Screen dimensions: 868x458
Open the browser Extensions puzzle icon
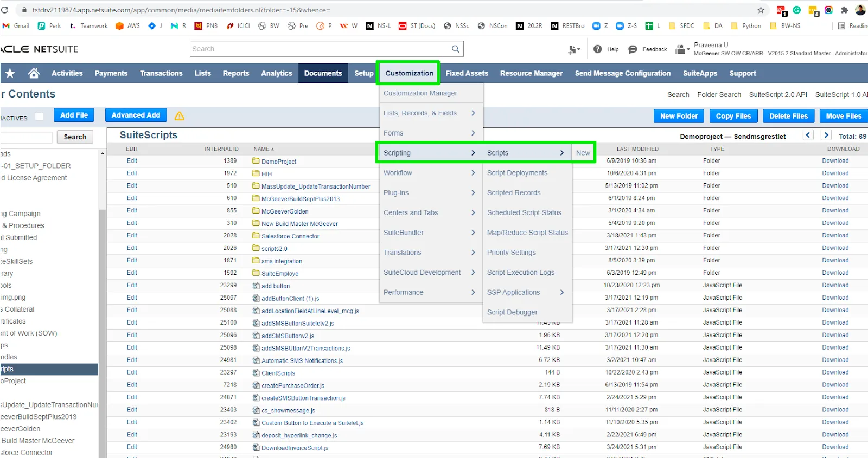(844, 10)
